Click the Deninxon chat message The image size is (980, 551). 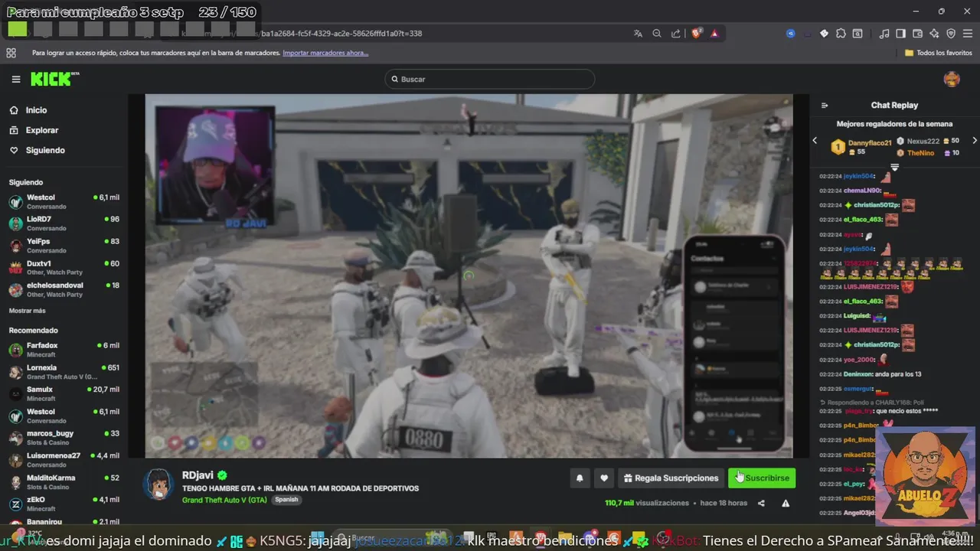871,374
